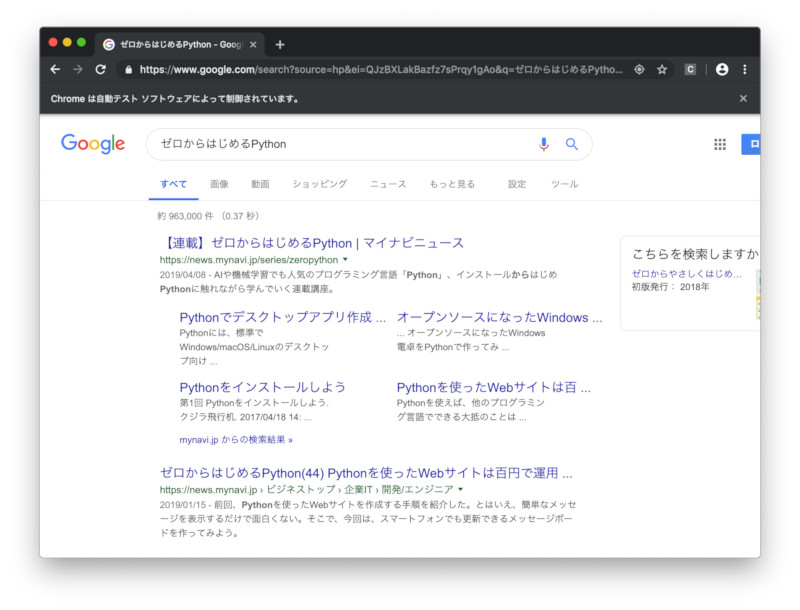Switch to the ニュース tab
800x610 pixels.
tap(388, 184)
